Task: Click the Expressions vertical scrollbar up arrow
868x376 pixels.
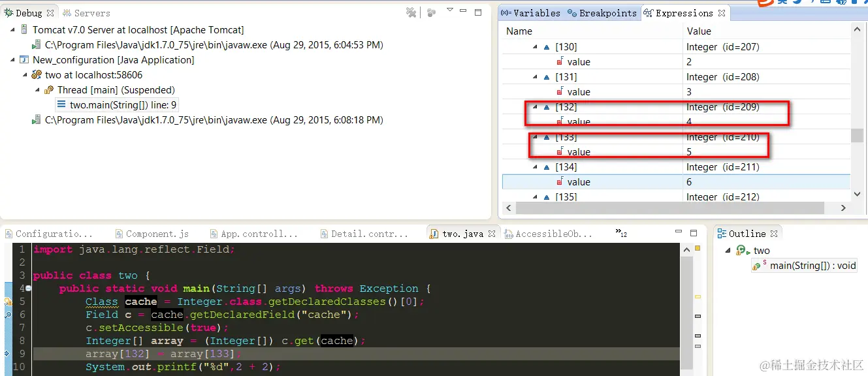Action: point(857,30)
